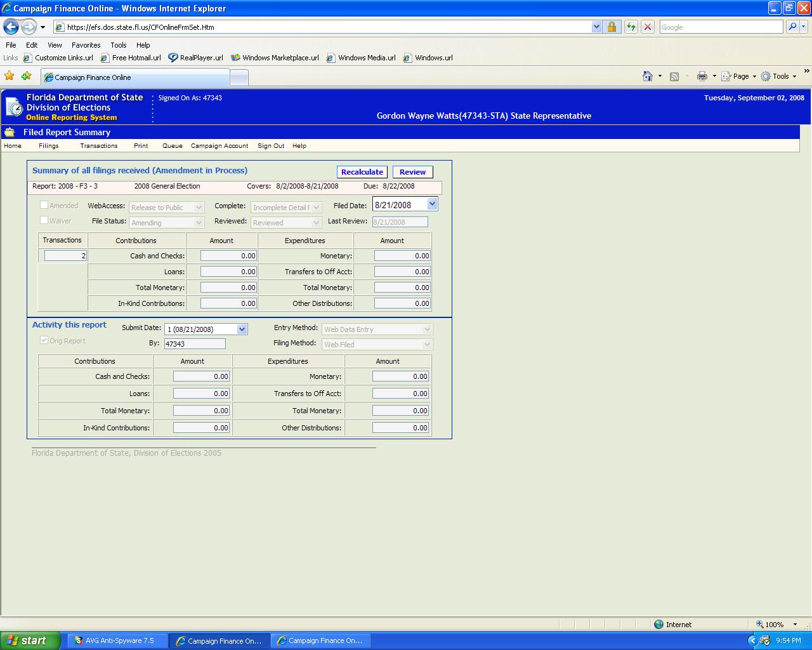Click the browser Forward arrow button

tap(29, 27)
